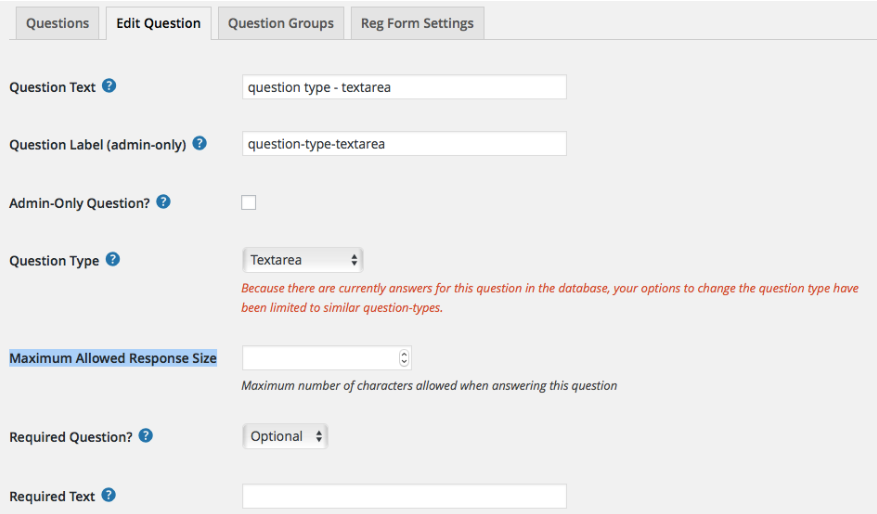Select the Edit Question tab
The image size is (877, 514).
tap(158, 23)
